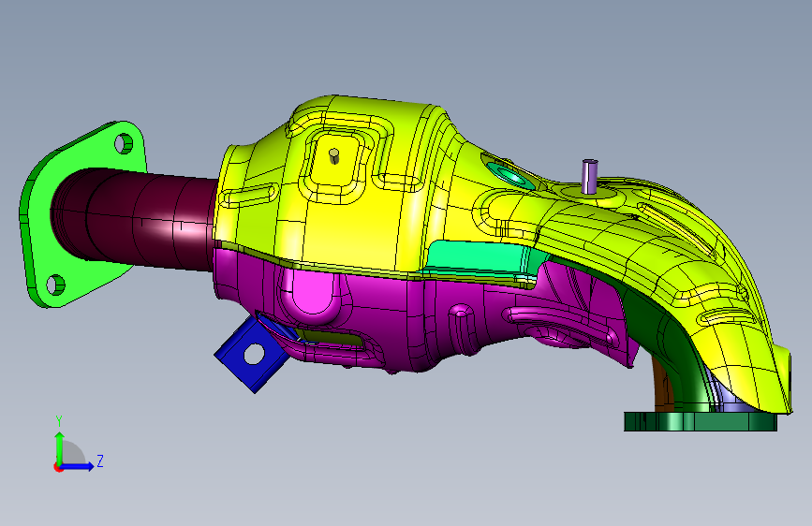The height and width of the screenshot is (526, 812).
Task: Click the small gray pin in yellow recess
Action: [334, 155]
